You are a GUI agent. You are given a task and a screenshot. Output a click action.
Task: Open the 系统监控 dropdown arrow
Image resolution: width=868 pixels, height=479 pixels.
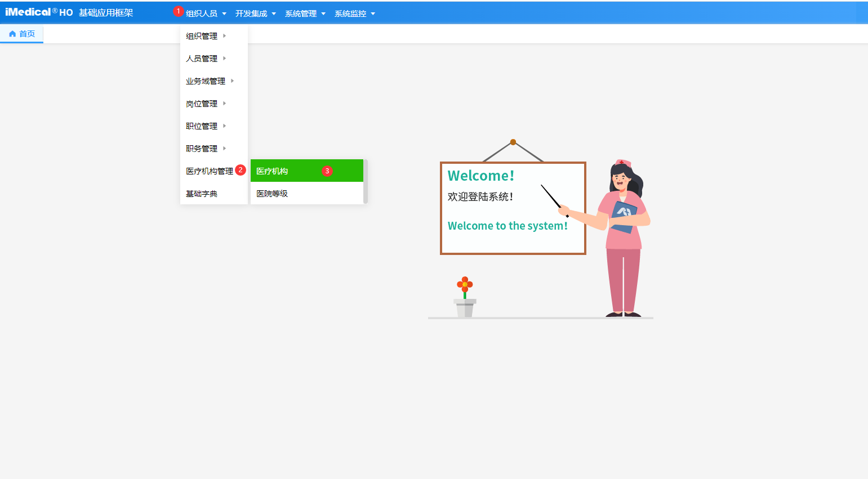(373, 14)
